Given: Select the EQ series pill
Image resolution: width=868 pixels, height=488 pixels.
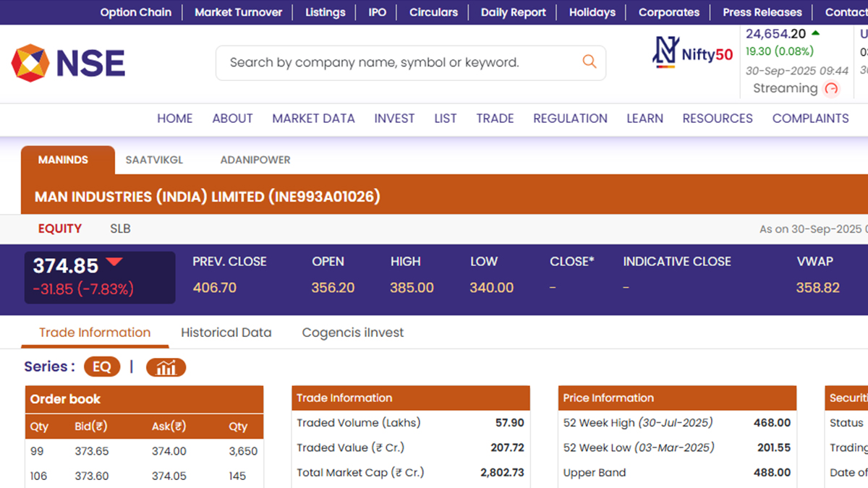Looking at the screenshot, I should pyautogui.click(x=102, y=367).
